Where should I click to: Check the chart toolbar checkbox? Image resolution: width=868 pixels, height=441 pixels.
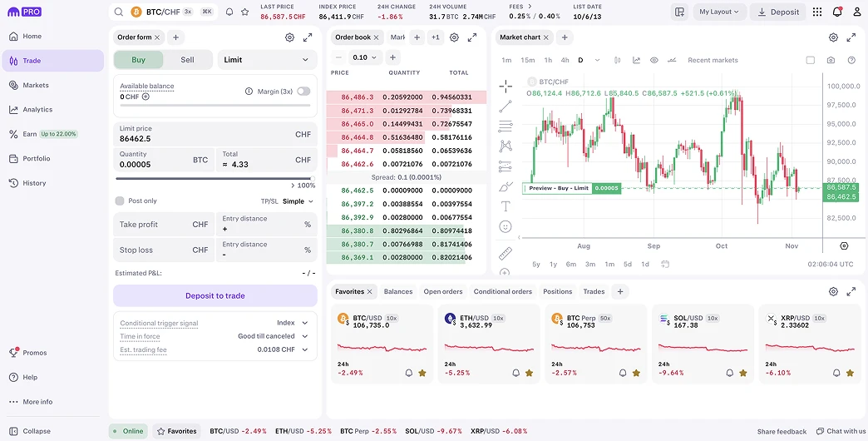point(811,60)
